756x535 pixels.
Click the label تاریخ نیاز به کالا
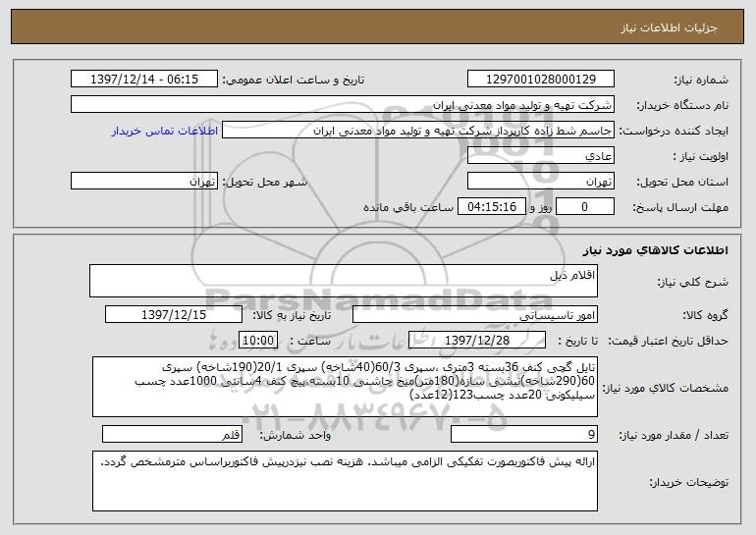point(292,315)
